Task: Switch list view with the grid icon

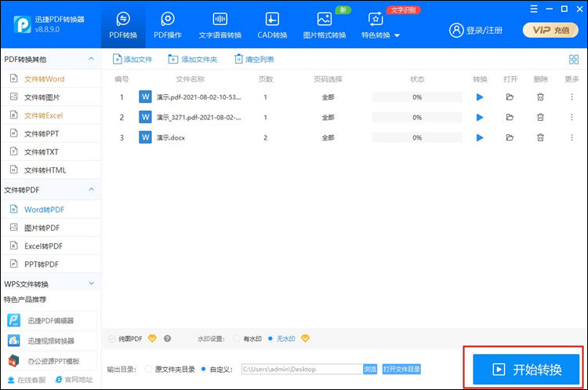Action: coord(573,59)
